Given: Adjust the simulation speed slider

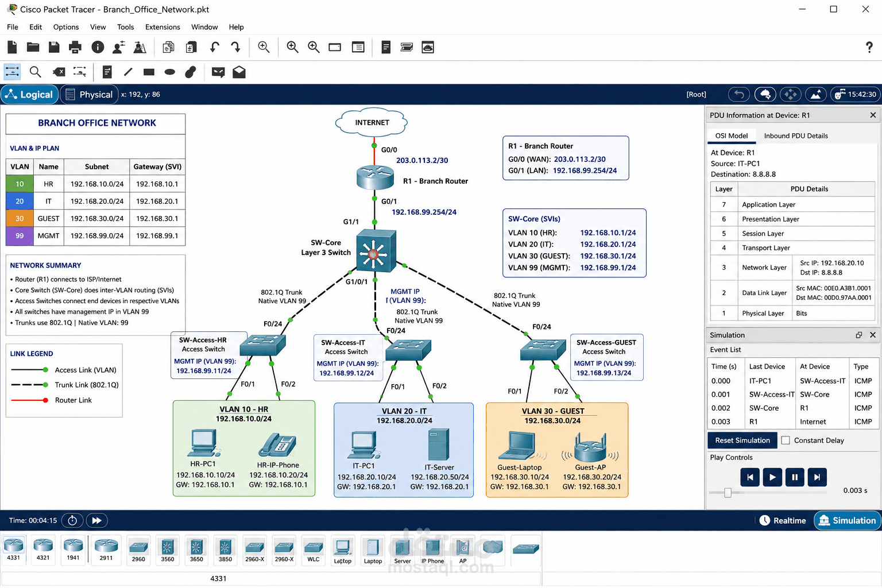Looking at the screenshot, I should click(x=728, y=492).
